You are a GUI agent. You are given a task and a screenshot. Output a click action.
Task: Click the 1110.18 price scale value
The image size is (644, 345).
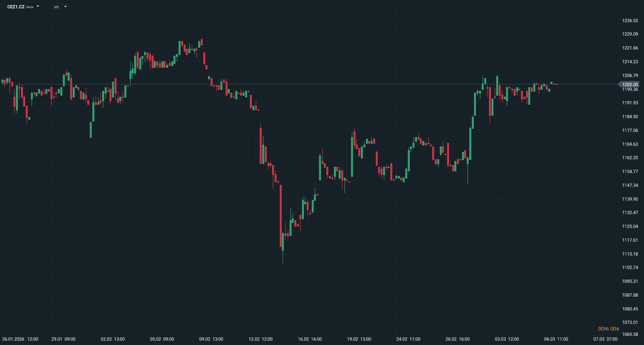coord(630,254)
